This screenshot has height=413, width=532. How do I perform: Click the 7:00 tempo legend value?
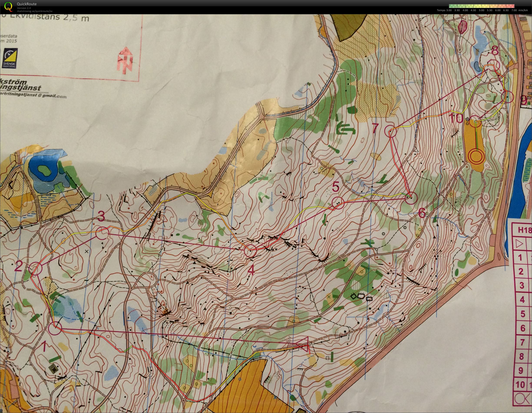pyautogui.click(x=514, y=10)
